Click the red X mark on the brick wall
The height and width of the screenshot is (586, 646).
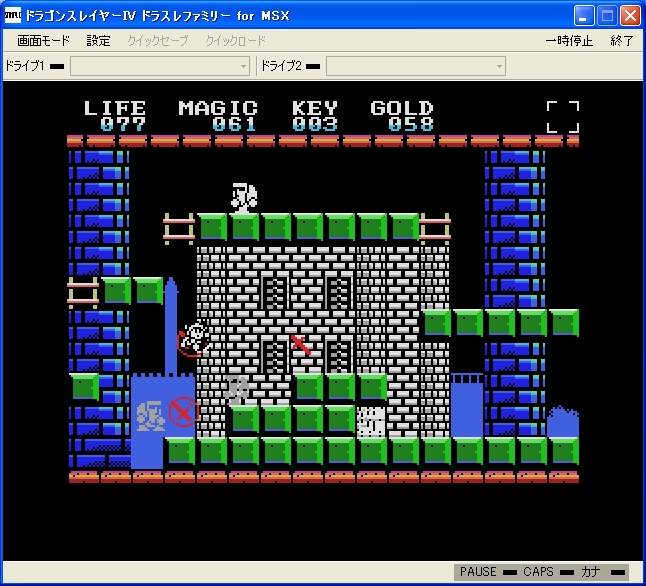tap(301, 345)
